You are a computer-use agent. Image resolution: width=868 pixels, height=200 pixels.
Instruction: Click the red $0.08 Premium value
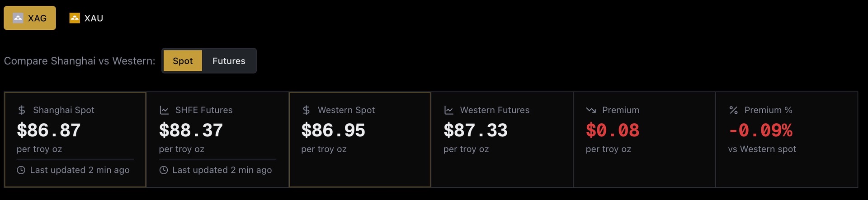point(613,130)
